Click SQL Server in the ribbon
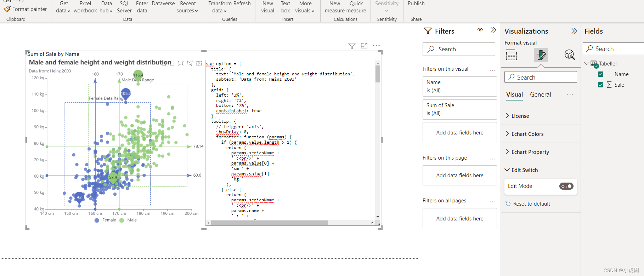This screenshot has height=276, width=644. [x=124, y=7]
